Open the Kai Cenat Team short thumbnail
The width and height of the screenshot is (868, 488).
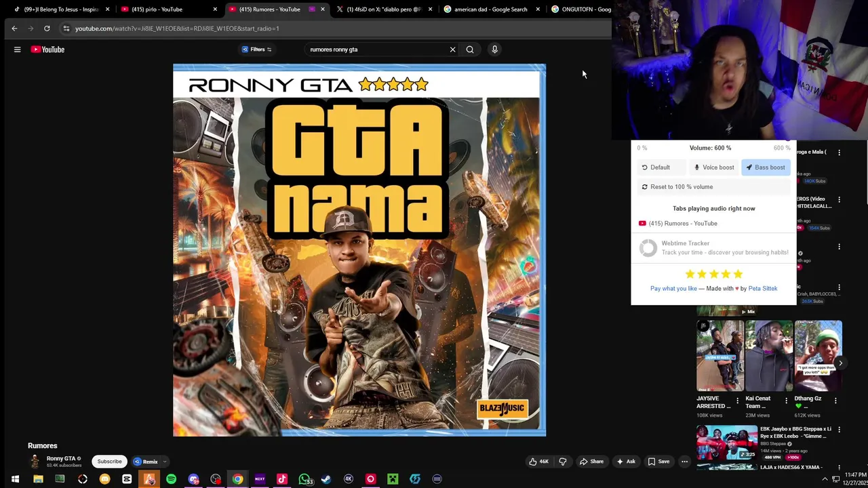click(x=769, y=357)
